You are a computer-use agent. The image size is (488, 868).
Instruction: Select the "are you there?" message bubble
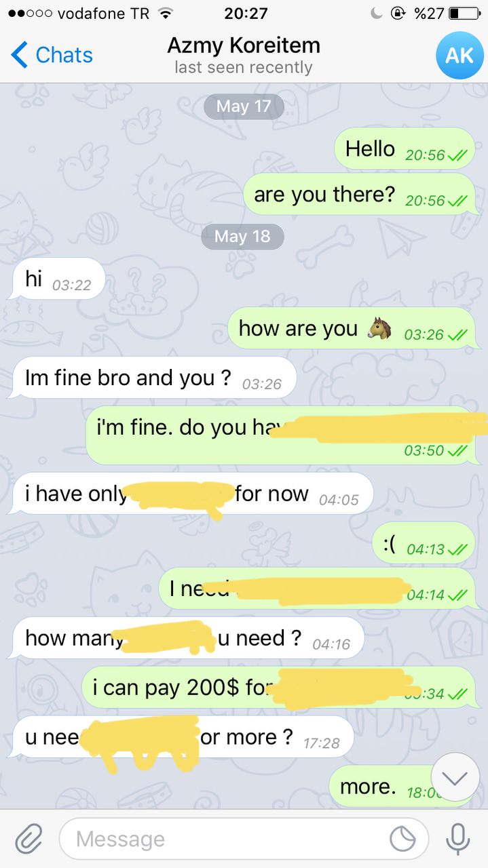click(358, 195)
